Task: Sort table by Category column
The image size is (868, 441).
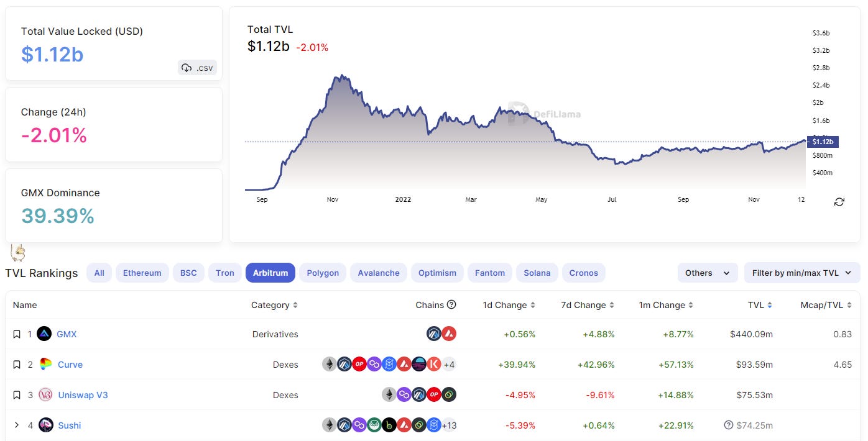Action: coord(274,305)
